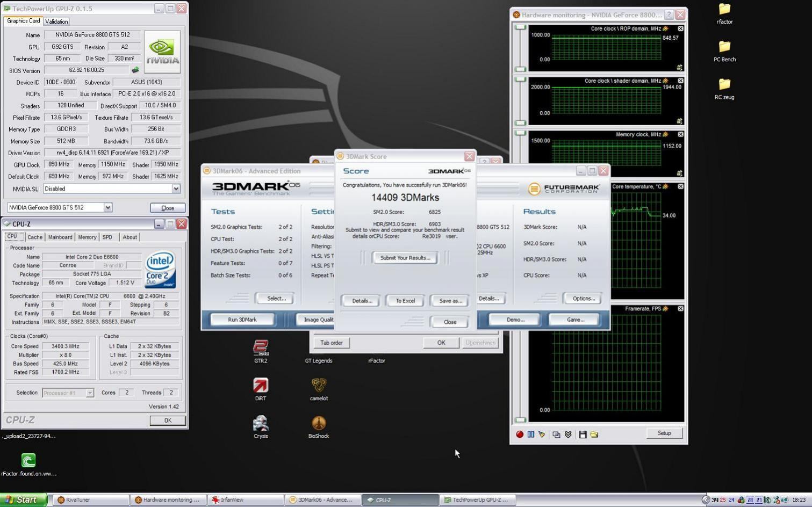Close the Framerate FPS graph
Screen dimensions: 812x507
(680, 309)
